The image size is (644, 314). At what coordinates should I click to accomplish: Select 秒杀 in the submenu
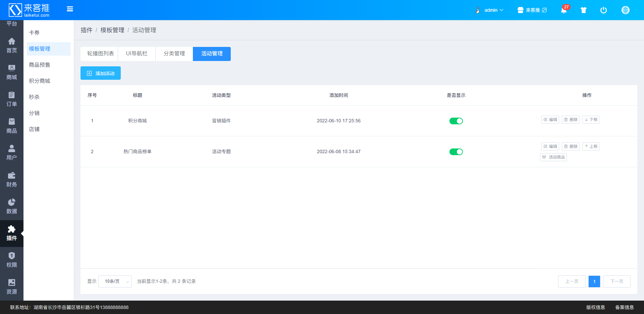point(49,97)
